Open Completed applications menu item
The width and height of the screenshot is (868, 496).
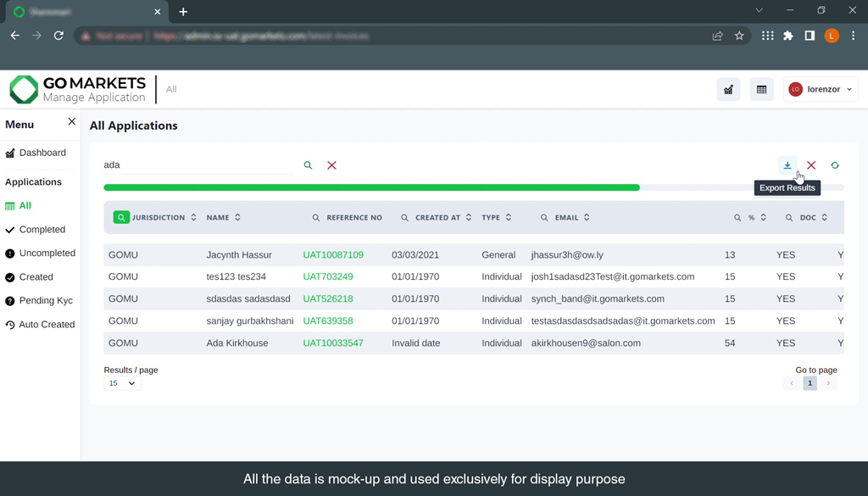click(36, 229)
